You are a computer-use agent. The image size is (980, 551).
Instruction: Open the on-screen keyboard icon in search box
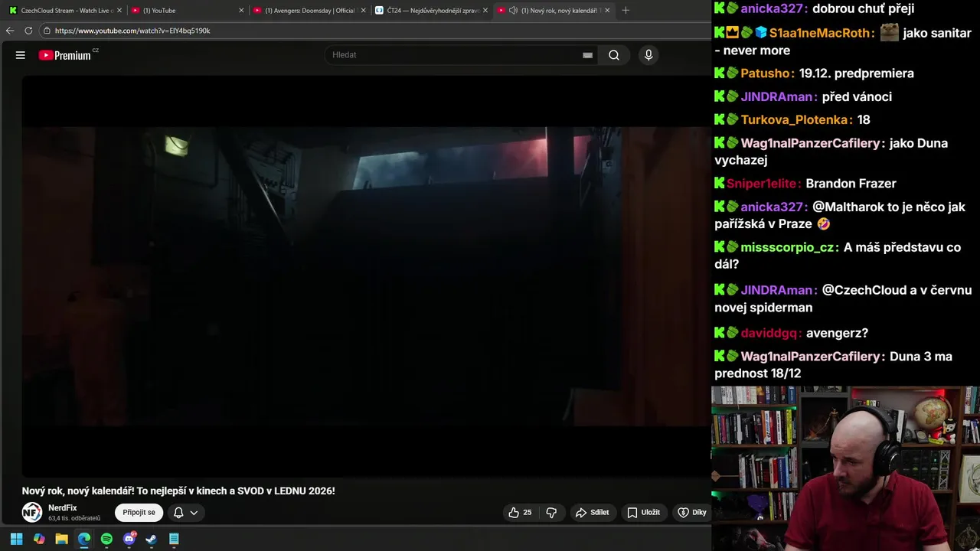coord(587,55)
